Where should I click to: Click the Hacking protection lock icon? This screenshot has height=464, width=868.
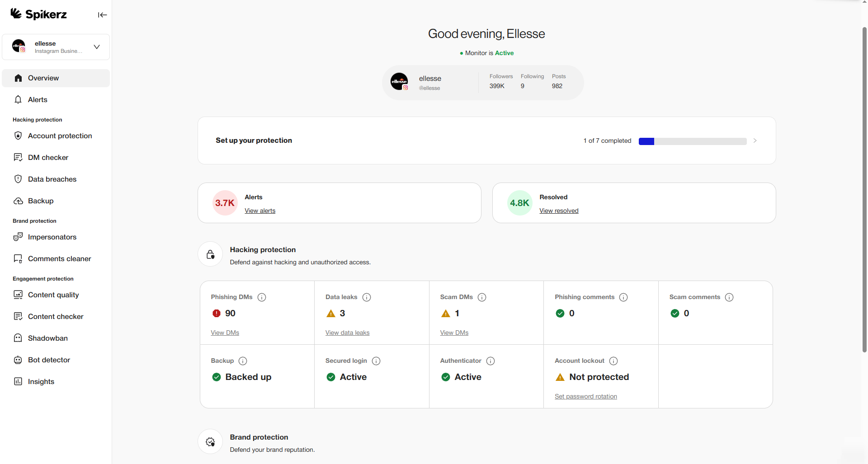[x=210, y=254]
